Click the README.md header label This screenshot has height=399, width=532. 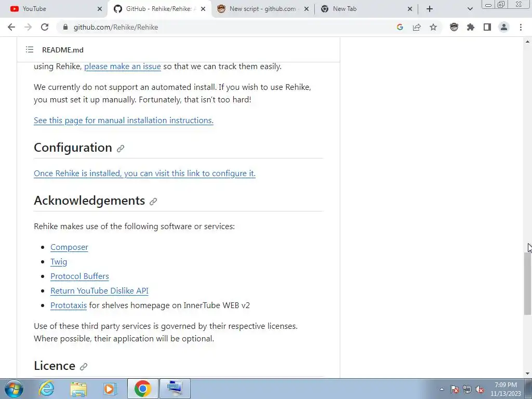63,50
